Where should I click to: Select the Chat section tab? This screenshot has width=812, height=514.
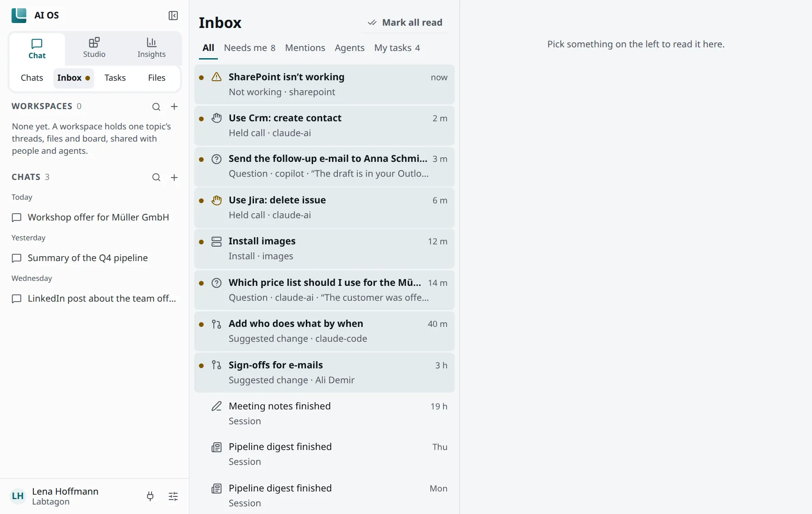point(37,48)
